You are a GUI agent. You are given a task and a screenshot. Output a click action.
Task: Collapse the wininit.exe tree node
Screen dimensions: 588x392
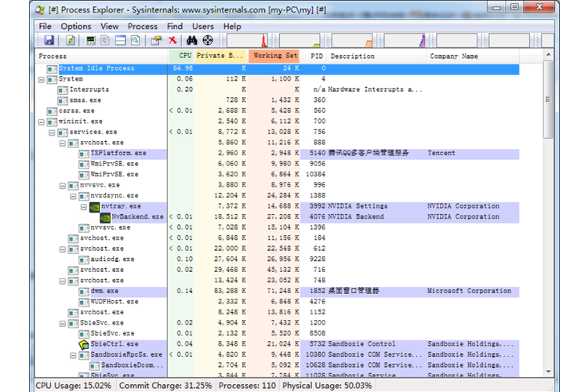click(x=42, y=122)
